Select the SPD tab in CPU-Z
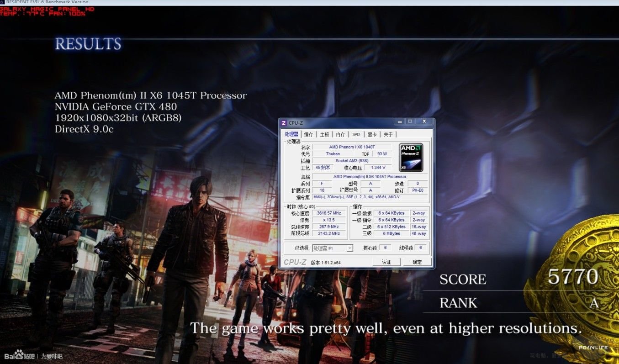Viewport: 619px width, 364px height. pyautogui.click(x=356, y=134)
